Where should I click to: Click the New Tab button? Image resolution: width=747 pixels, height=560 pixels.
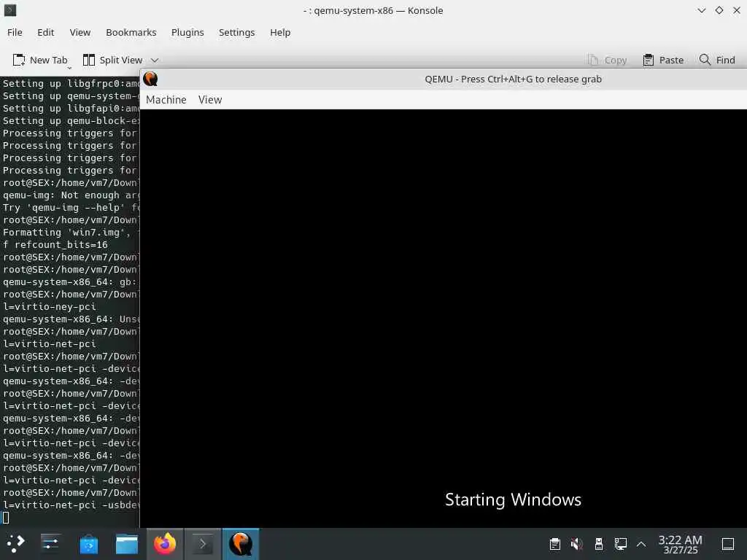[40, 60]
